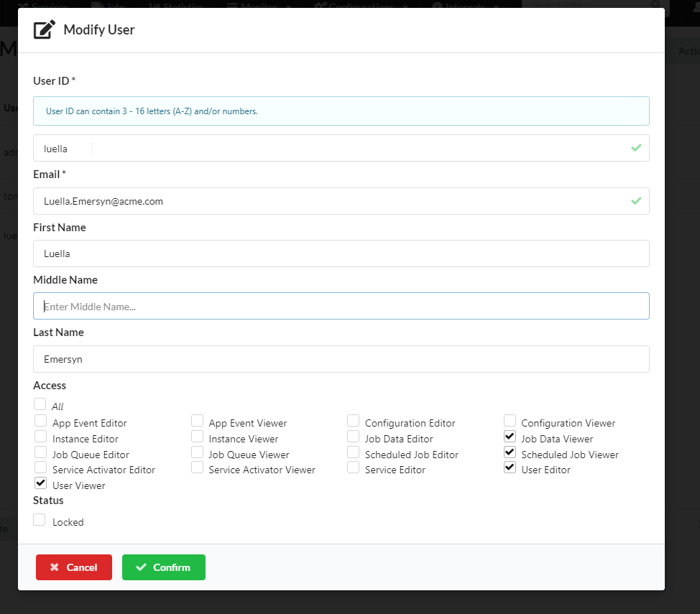Focus the Middle Name input field
The image size is (700, 614).
click(x=341, y=306)
